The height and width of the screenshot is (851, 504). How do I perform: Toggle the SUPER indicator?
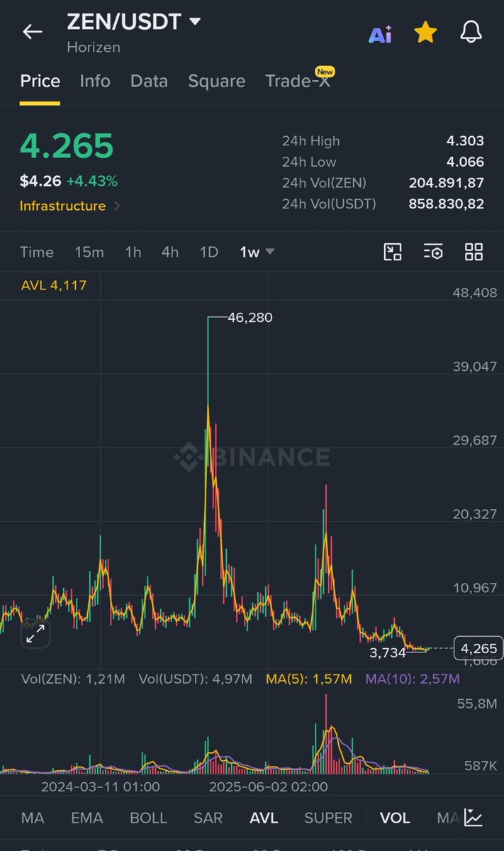pyautogui.click(x=328, y=818)
